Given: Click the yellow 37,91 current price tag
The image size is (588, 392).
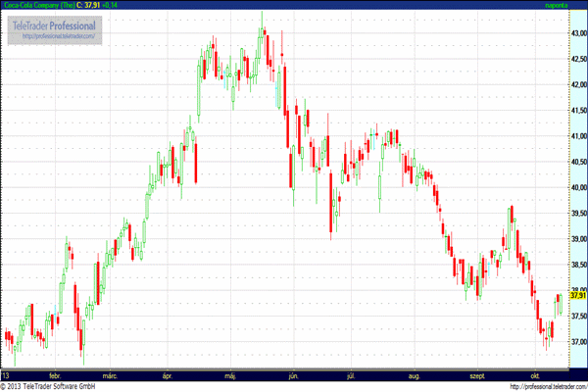Looking at the screenshot, I should [x=577, y=294].
